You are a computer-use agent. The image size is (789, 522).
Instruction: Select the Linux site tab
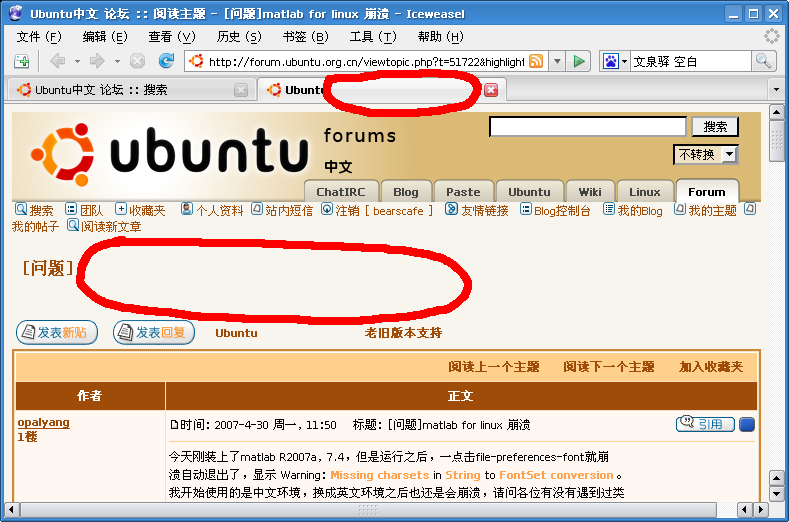[645, 191]
